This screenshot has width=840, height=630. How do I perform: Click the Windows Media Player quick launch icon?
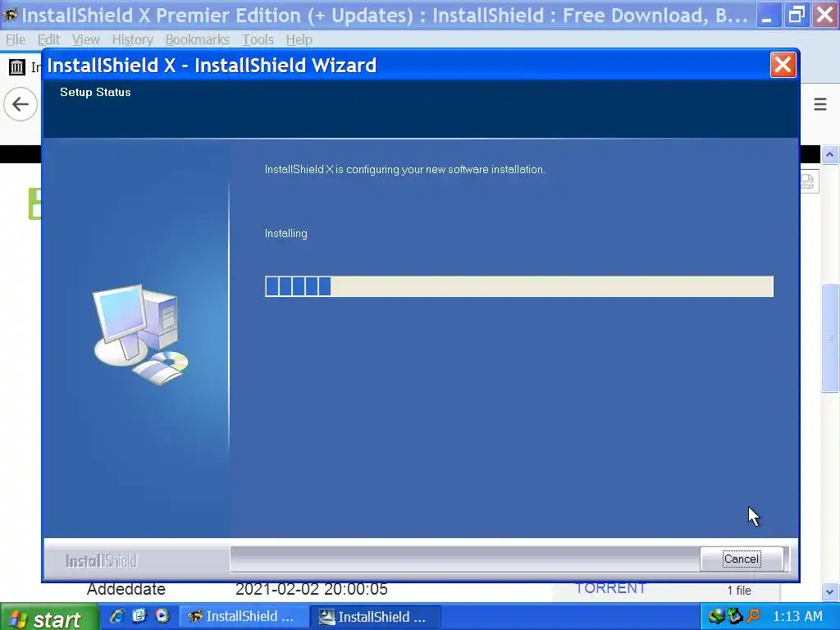pyautogui.click(x=162, y=616)
